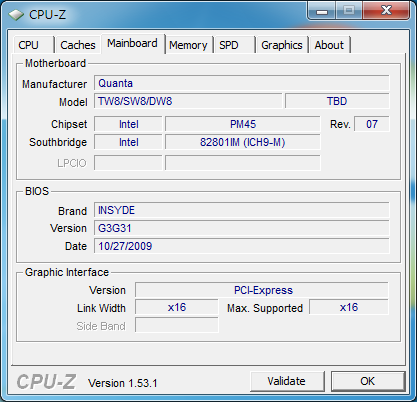
Task: Click the TBD model revision field
Action: (337, 101)
